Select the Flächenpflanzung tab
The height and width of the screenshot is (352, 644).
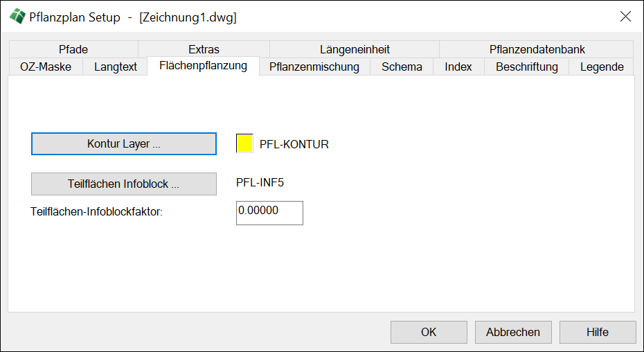pos(203,66)
